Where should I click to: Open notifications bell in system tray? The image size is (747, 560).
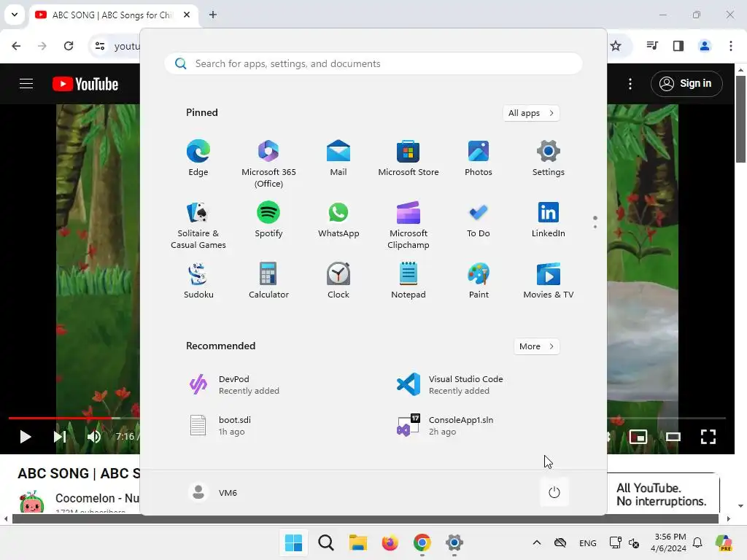[697, 542]
